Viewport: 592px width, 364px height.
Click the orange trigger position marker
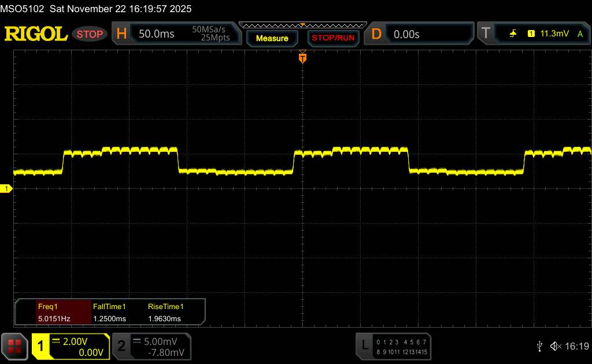pos(302,58)
